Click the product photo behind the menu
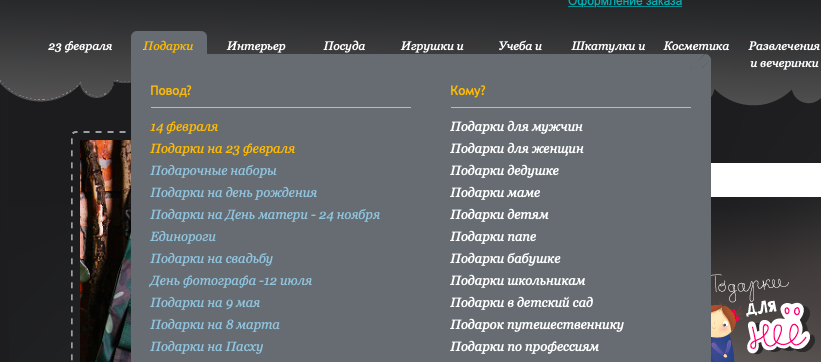Viewport: 821px width, 362px height. tap(105, 250)
